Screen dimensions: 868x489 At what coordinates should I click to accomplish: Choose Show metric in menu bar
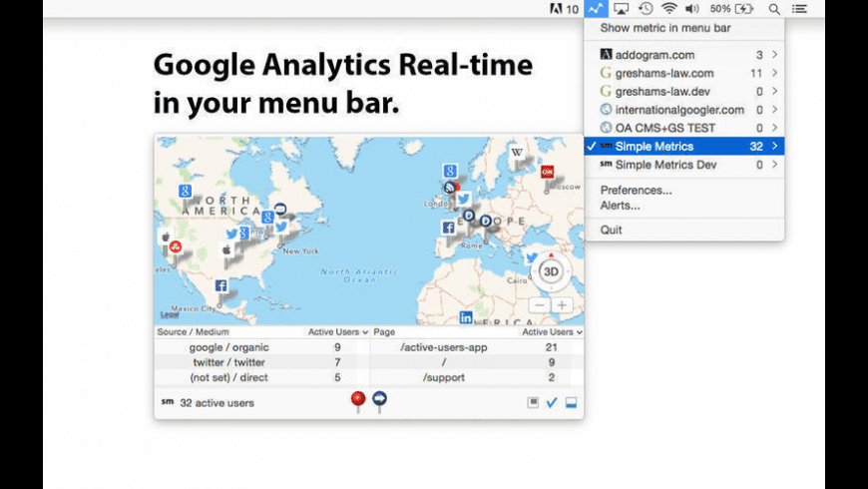(665, 28)
